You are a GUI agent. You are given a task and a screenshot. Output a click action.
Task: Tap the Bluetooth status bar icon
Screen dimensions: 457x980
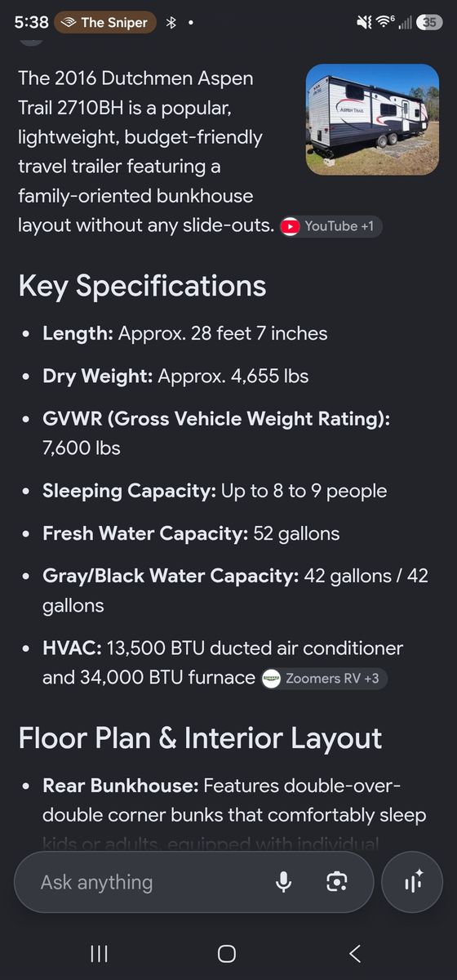click(x=171, y=22)
